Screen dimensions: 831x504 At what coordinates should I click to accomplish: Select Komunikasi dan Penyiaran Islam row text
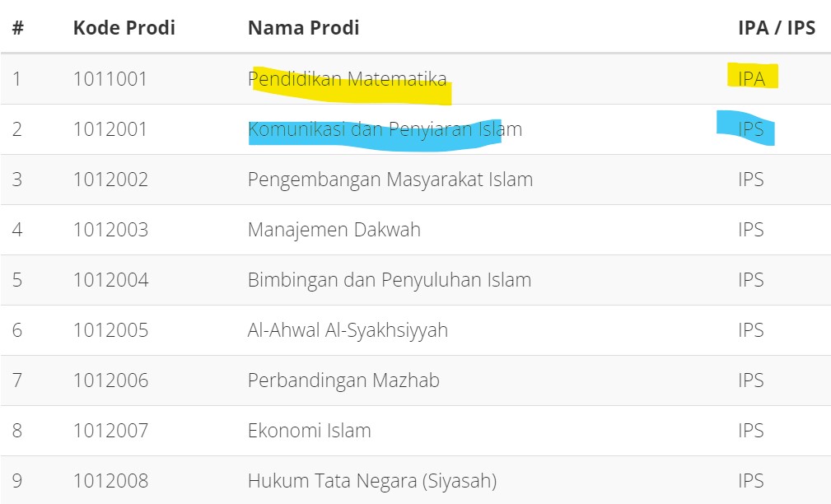point(385,129)
